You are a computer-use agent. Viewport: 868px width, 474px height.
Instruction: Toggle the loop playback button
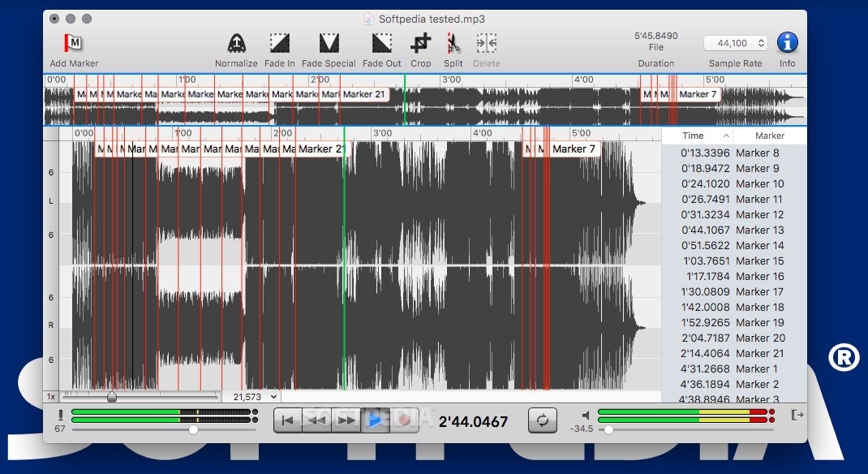pyautogui.click(x=543, y=420)
